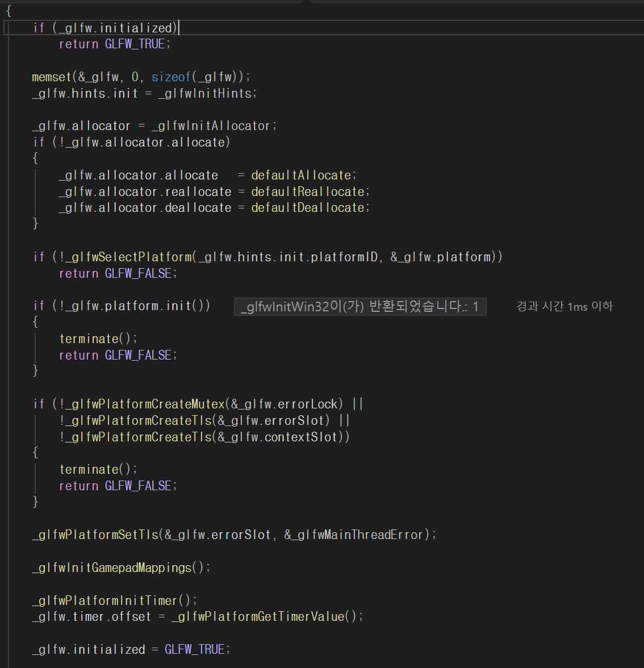
Task: Click the _glfwInitGamepadMappings call
Action: point(114,567)
